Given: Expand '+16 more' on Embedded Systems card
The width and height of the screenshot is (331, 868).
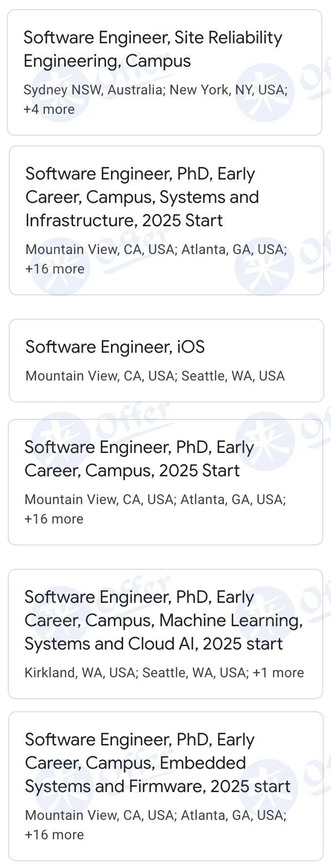Looking at the screenshot, I should click(55, 835).
